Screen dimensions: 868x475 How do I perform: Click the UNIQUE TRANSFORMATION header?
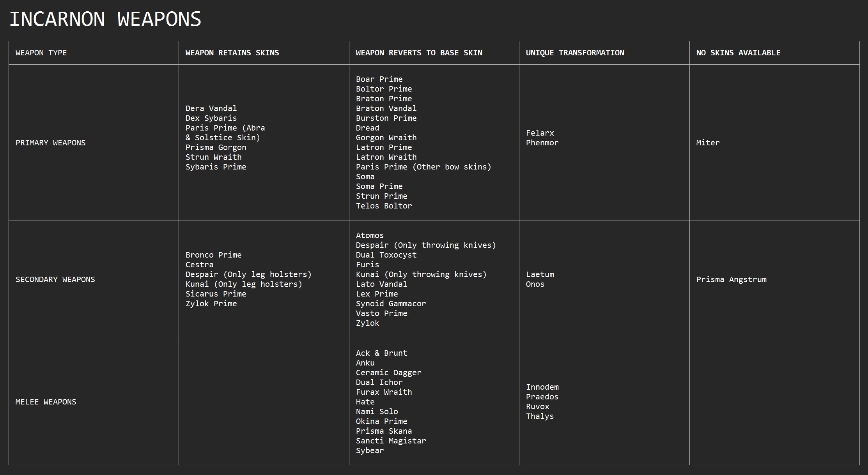coord(575,53)
